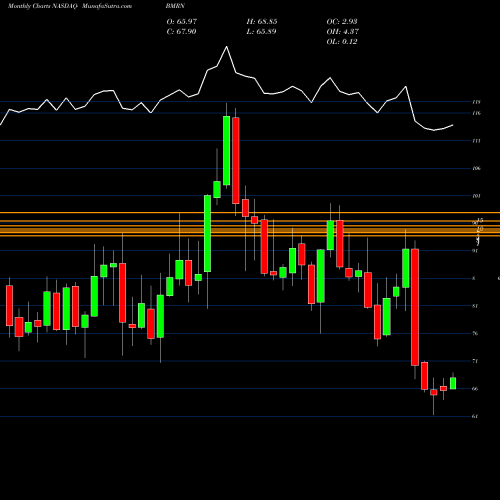Screen dimensions: 500x500
Task: Click the 76 price axis label
Action: (475, 333)
